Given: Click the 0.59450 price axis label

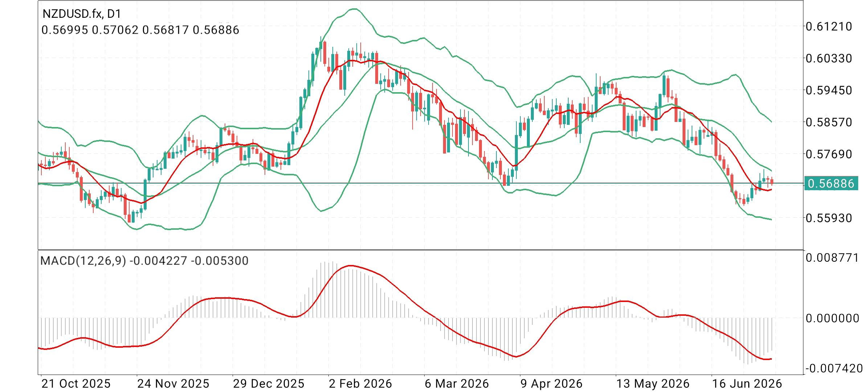Looking at the screenshot, I should [829, 90].
